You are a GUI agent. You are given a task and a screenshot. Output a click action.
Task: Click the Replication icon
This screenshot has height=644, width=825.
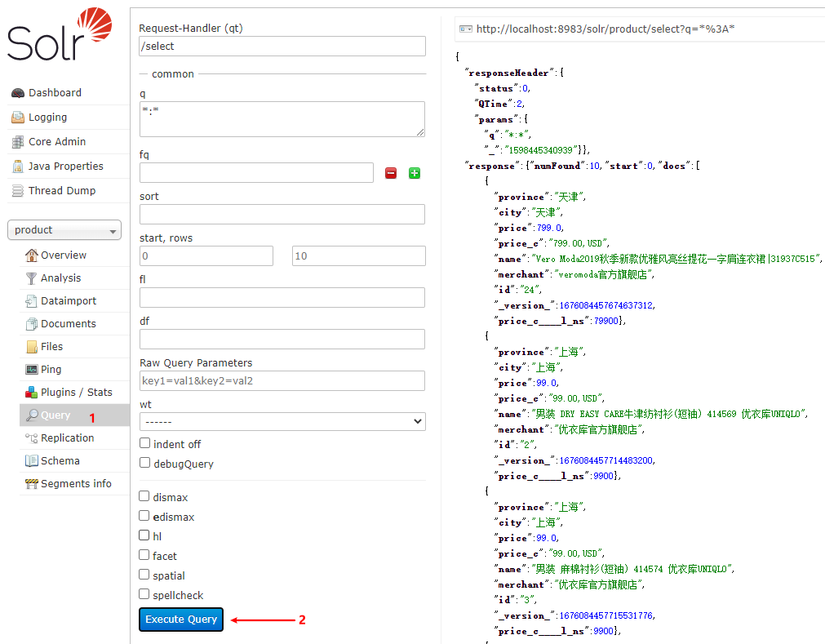click(x=32, y=438)
